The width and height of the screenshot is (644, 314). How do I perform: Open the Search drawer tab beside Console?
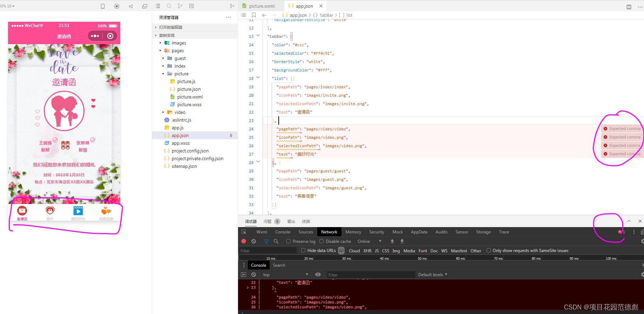pos(279,265)
